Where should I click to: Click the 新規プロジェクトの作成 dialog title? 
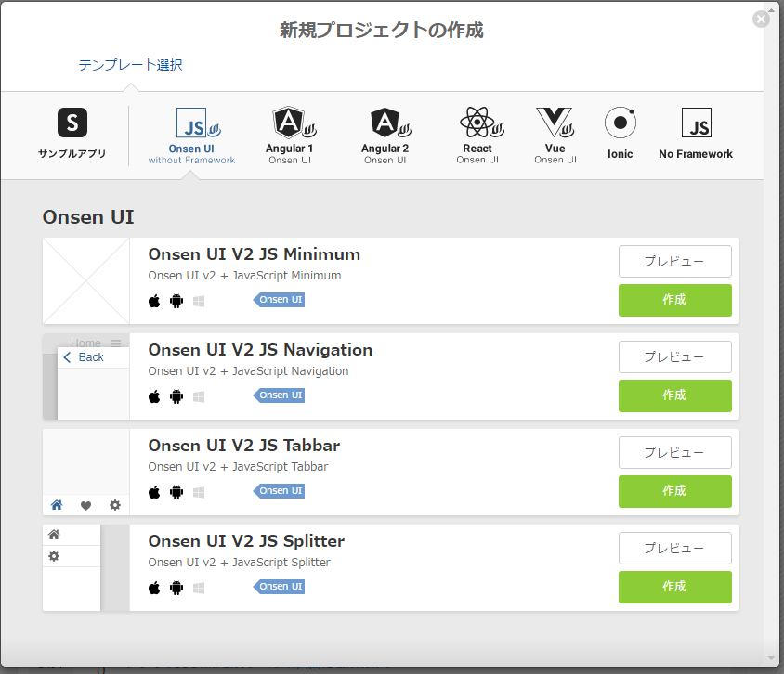[x=382, y=30]
